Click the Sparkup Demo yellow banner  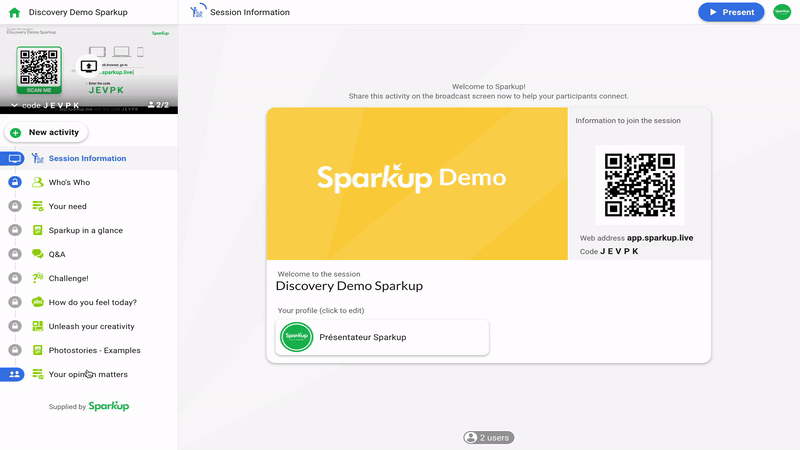tap(417, 184)
